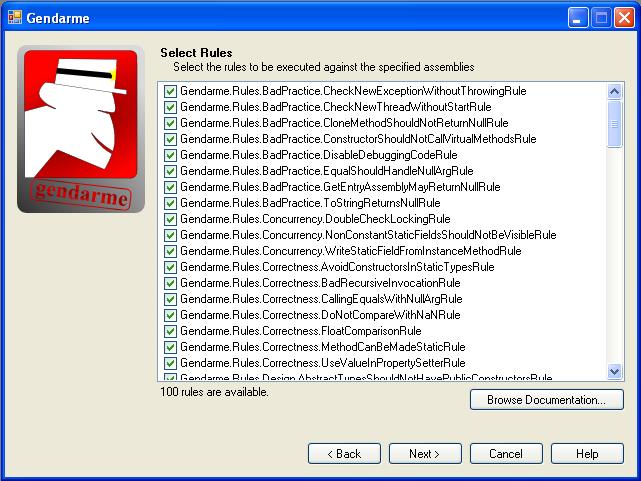Screen dimensions: 641x481
Task: Click the Gendarme title bar app icon
Action: (15, 18)
